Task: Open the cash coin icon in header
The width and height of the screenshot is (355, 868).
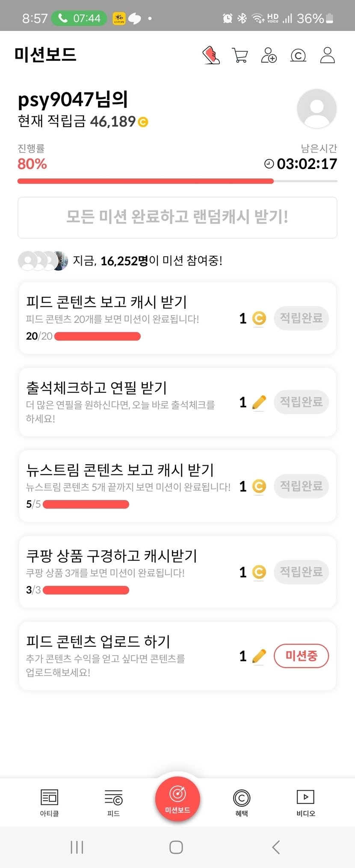Action: (x=298, y=56)
